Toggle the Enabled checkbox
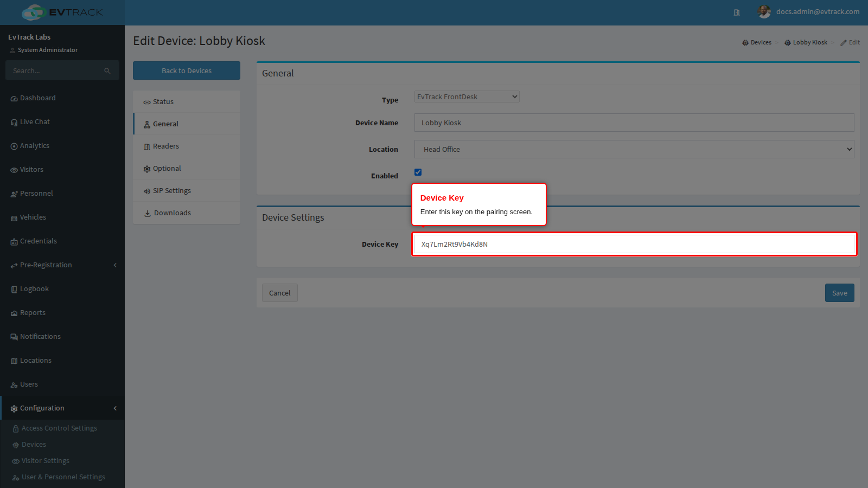Screen dimensions: 868x488 (x=418, y=172)
